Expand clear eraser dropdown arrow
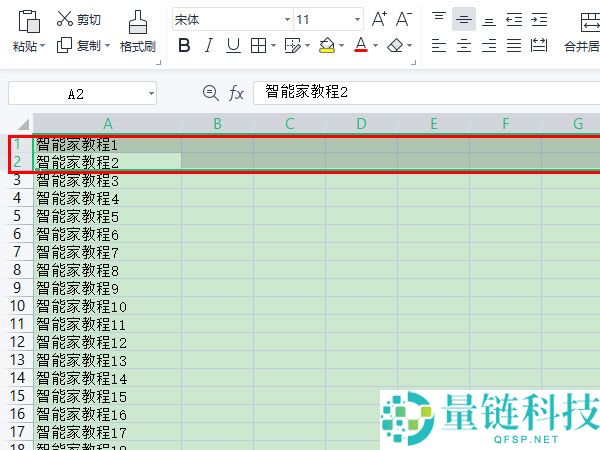This screenshot has height=450, width=600. pyautogui.click(x=409, y=46)
